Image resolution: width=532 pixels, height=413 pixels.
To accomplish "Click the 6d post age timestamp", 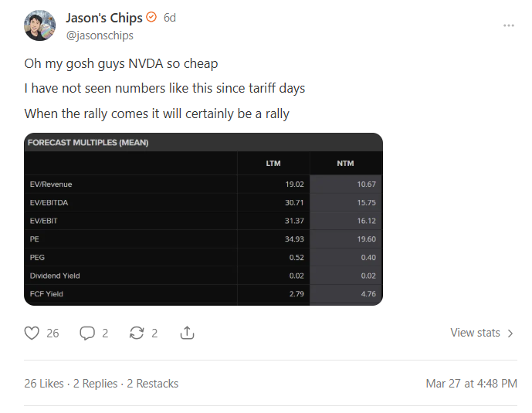I will [x=170, y=18].
